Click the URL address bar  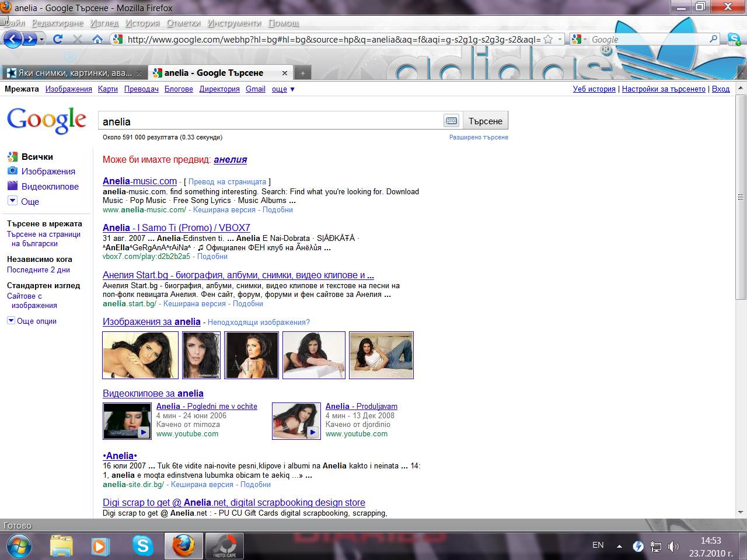pyautogui.click(x=333, y=39)
